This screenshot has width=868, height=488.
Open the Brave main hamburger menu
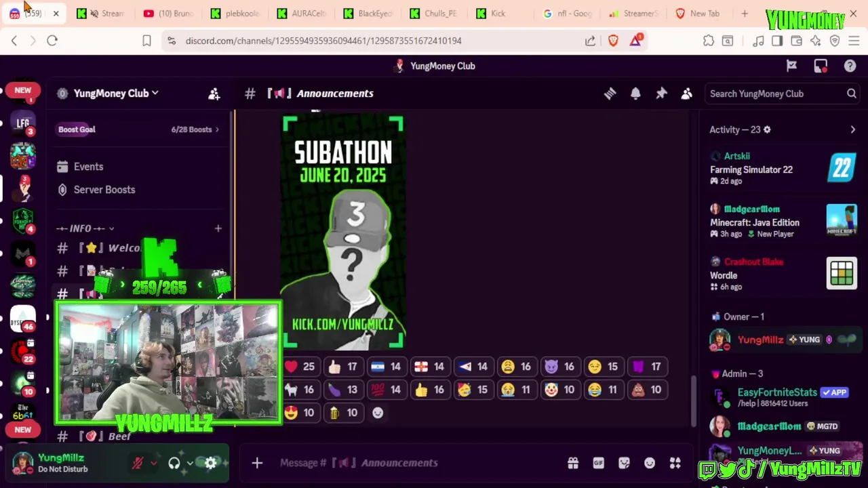[x=854, y=41]
